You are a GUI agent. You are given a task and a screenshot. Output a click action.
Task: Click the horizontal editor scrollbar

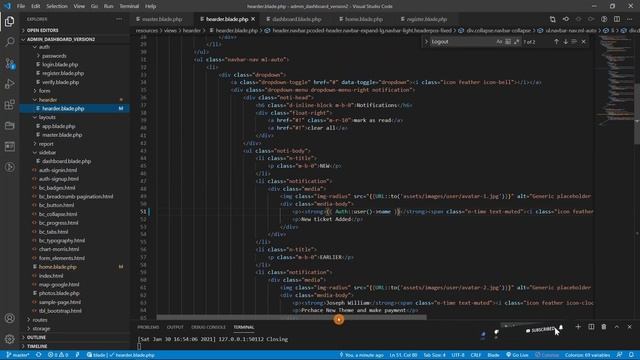click(x=291, y=317)
